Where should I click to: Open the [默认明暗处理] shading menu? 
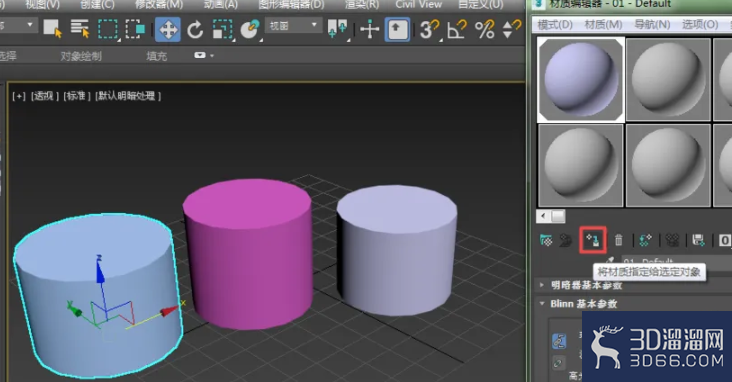[128, 96]
